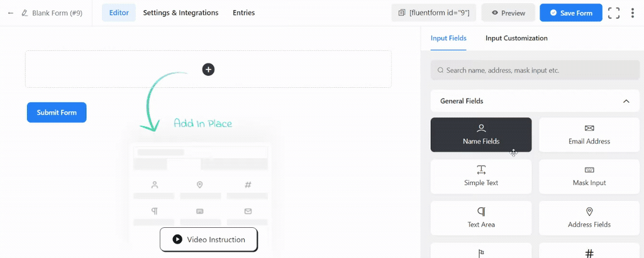The width and height of the screenshot is (644, 258).
Task: Collapse the General Fields section
Action: (x=626, y=101)
